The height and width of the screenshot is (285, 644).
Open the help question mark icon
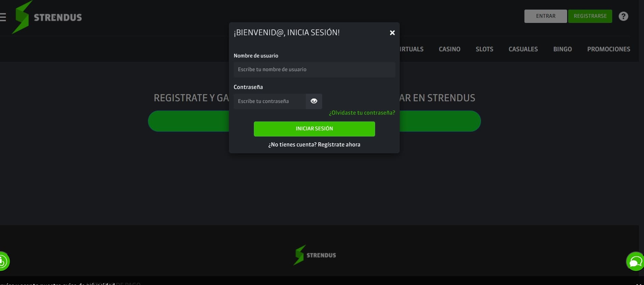coord(623,16)
